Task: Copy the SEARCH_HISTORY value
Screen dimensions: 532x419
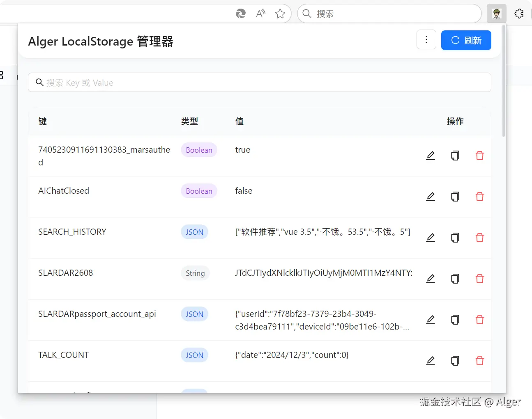Action: [x=455, y=238]
